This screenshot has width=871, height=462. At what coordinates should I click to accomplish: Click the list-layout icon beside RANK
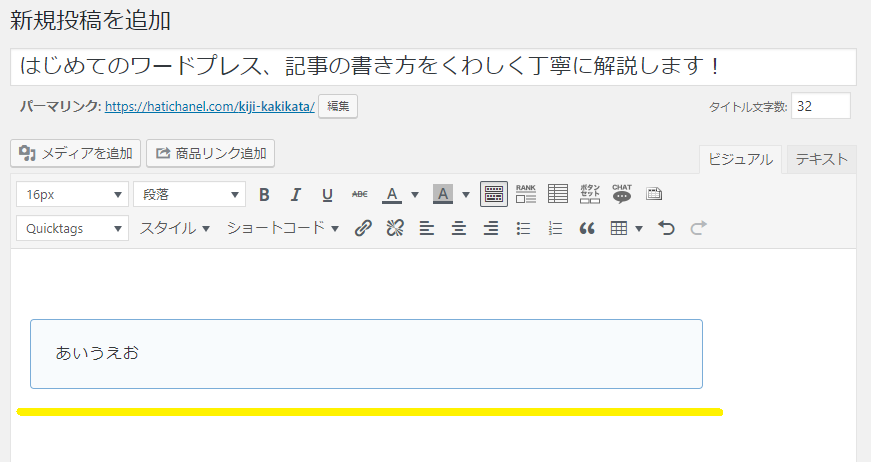558,194
